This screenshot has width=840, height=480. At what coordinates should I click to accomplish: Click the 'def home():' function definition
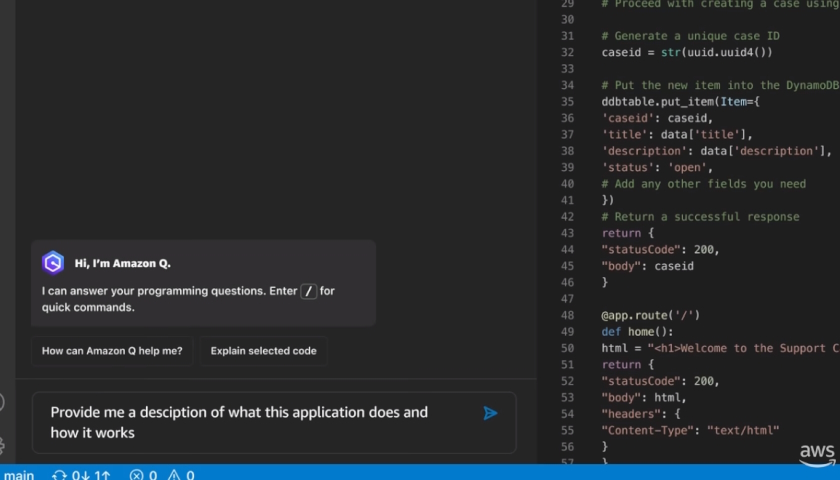point(638,332)
